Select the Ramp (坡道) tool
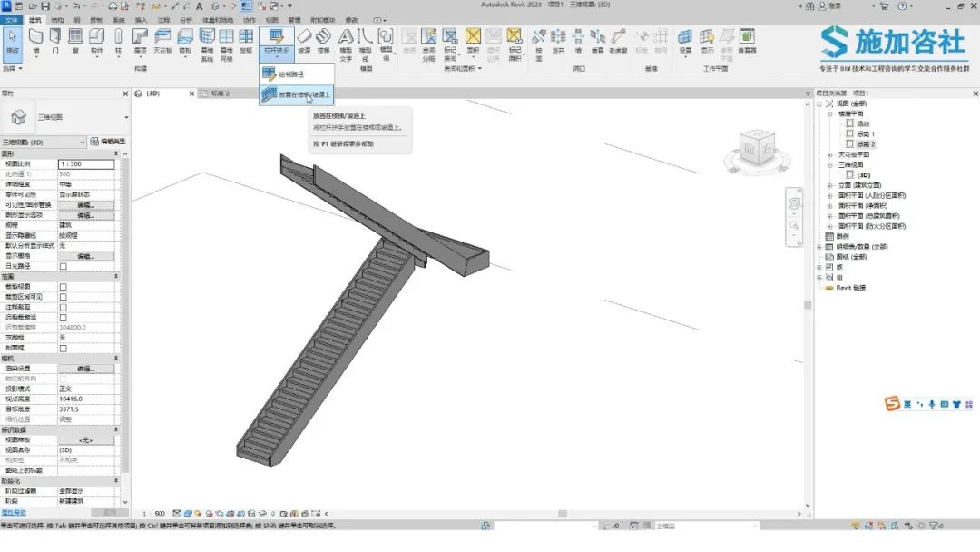The width and height of the screenshot is (980, 552). pyautogui.click(x=304, y=41)
